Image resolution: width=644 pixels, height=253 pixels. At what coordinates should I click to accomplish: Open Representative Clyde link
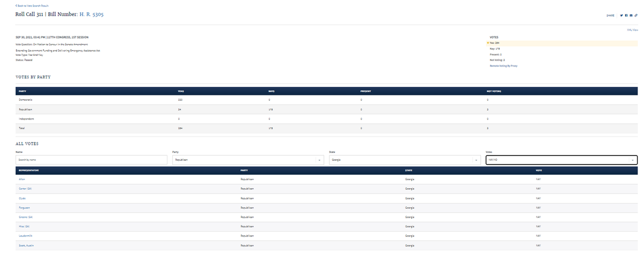(x=22, y=198)
